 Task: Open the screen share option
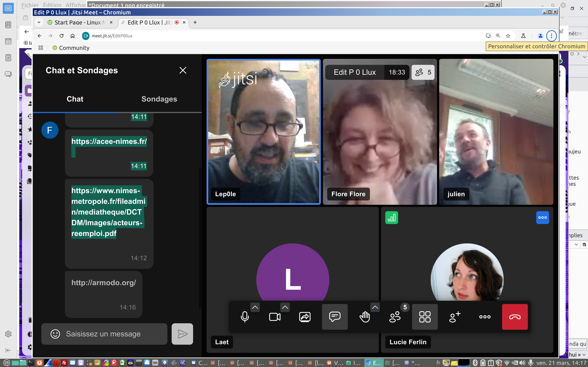pyautogui.click(x=305, y=317)
